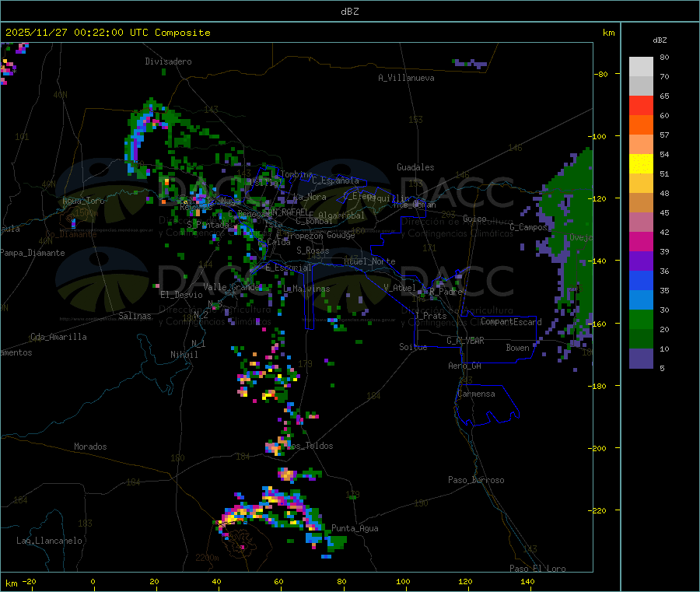Click the A_Villanueva location label

coord(406,78)
